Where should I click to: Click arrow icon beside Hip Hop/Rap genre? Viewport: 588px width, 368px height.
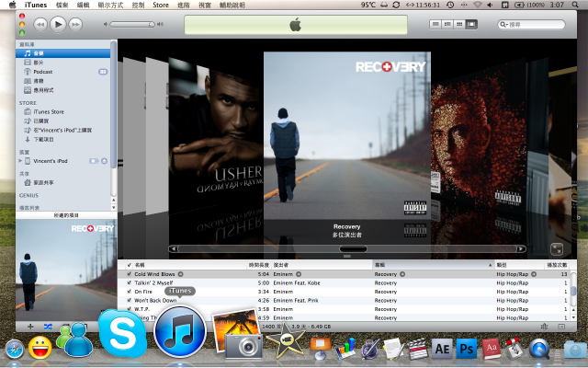click(x=534, y=274)
